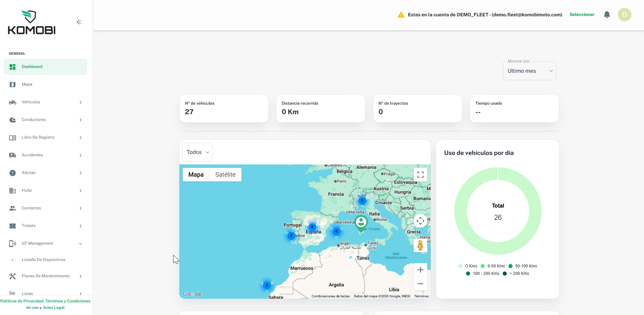This screenshot has width=644, height=315.
Task: Open Listado De Dispositivos link
Action: [x=43, y=260]
